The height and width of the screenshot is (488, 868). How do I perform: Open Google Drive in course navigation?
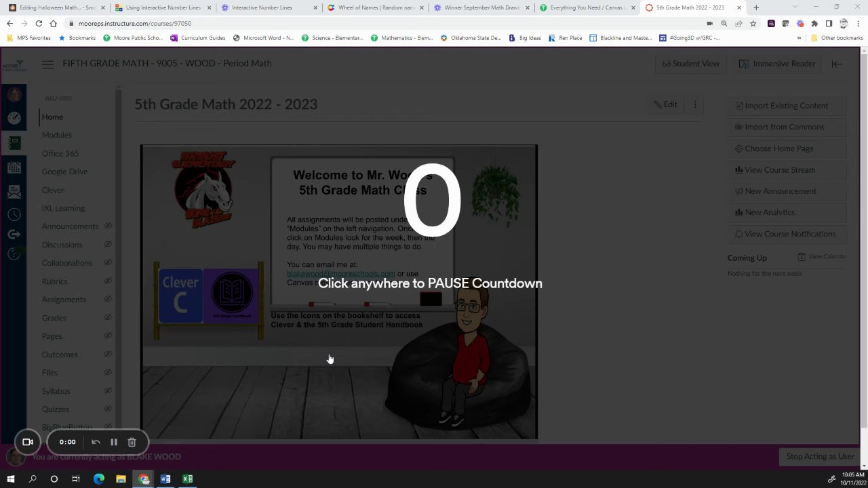[x=64, y=171]
